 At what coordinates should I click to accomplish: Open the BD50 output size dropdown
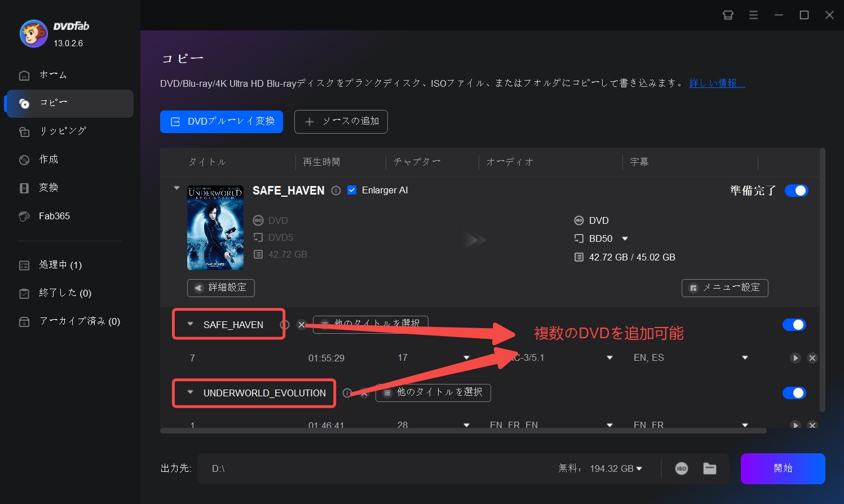625,238
